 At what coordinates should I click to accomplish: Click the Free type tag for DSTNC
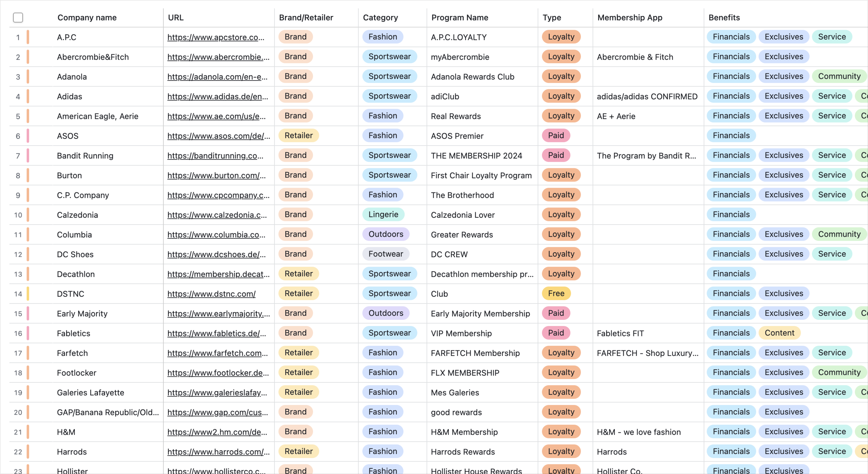coord(556,293)
